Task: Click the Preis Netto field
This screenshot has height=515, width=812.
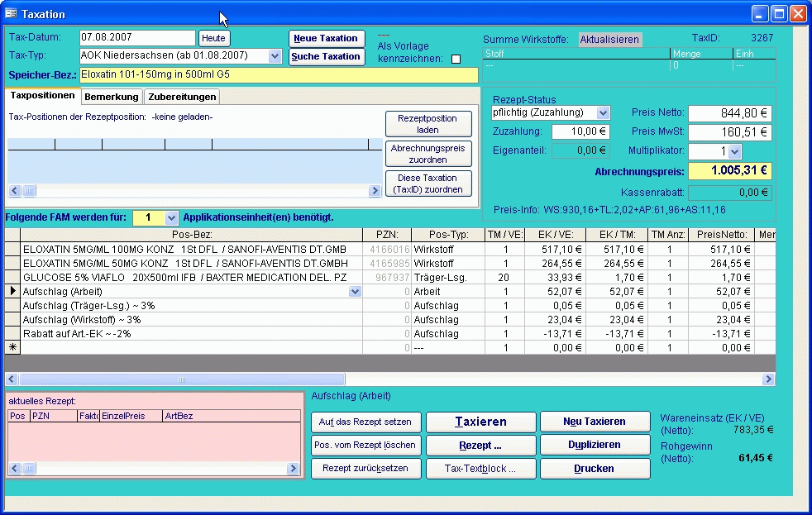Action: [x=729, y=113]
